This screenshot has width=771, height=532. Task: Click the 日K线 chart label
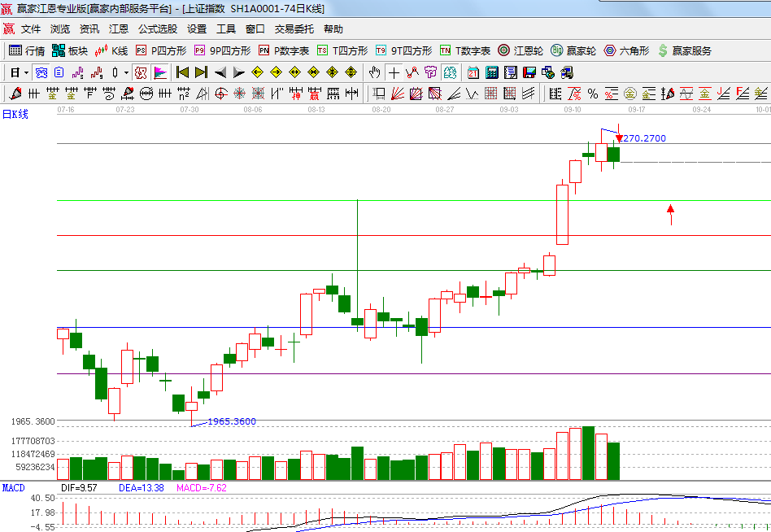click(x=15, y=115)
